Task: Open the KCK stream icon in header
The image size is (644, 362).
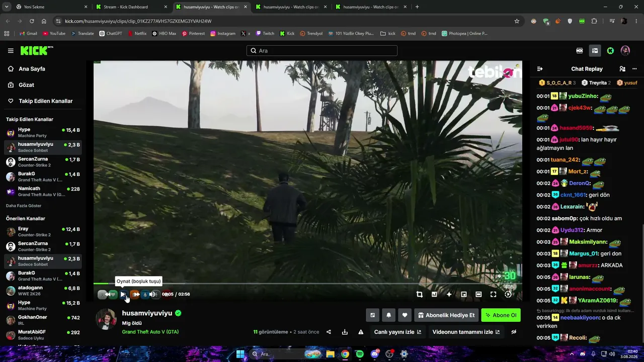Action: point(580,51)
